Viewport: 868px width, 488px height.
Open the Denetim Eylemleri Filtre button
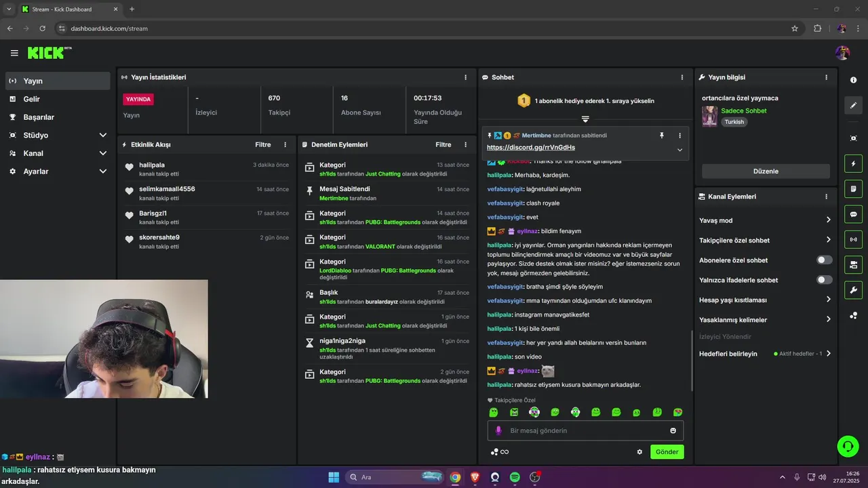(x=443, y=144)
